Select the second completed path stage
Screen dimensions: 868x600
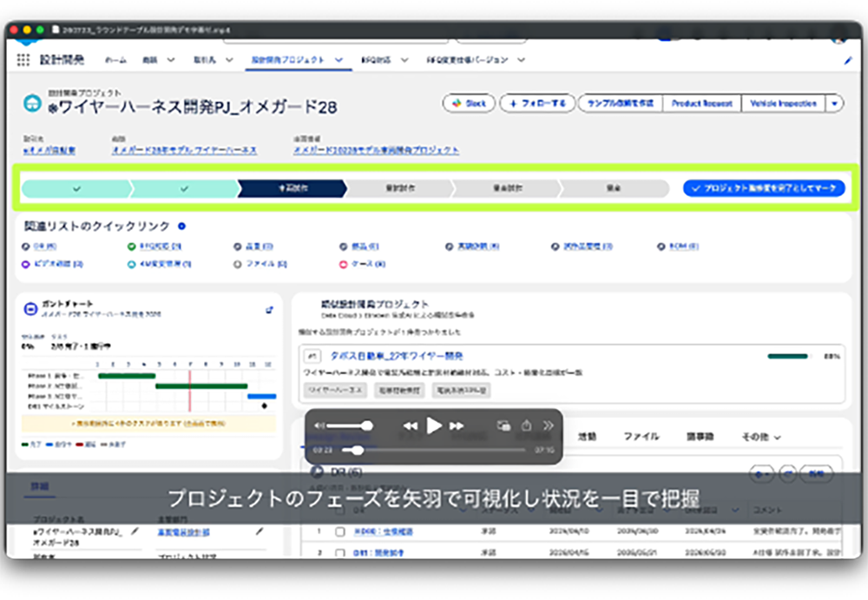184,188
